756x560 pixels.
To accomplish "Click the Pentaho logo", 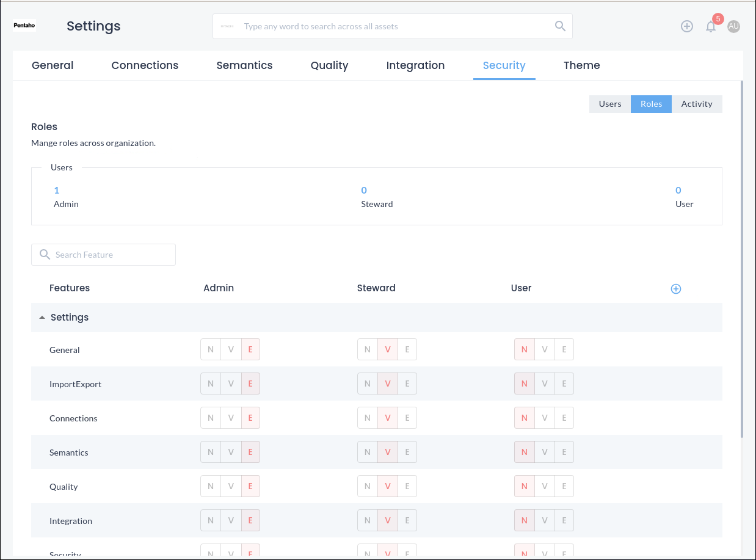I will (24, 26).
